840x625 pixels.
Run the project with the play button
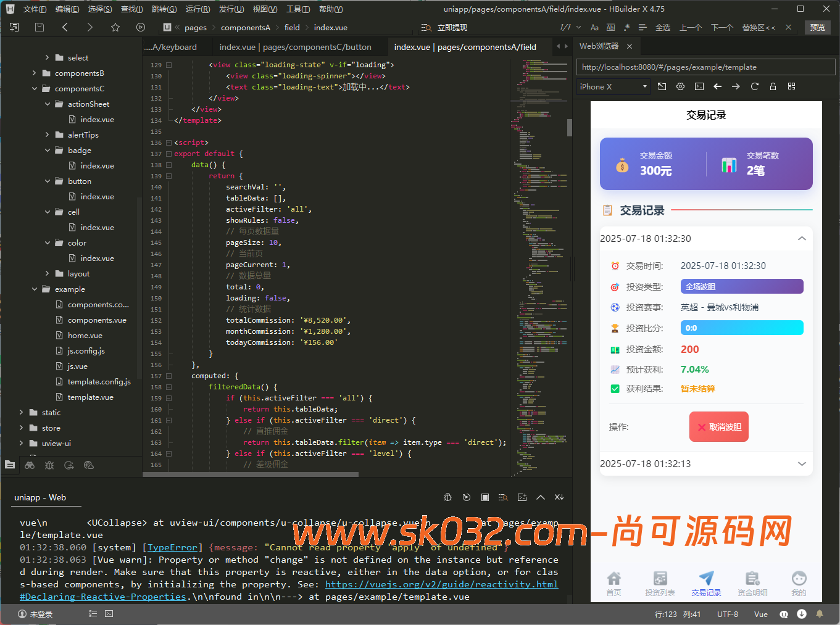click(x=140, y=27)
